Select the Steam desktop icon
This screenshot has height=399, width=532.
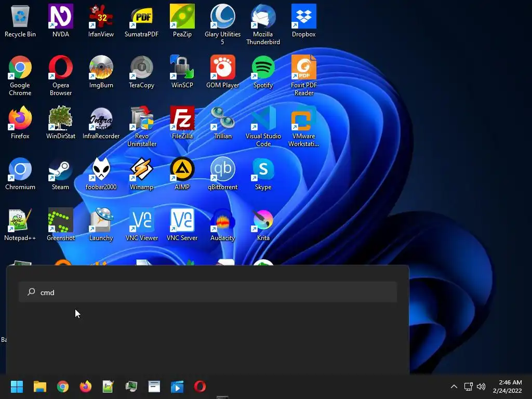tap(60, 174)
